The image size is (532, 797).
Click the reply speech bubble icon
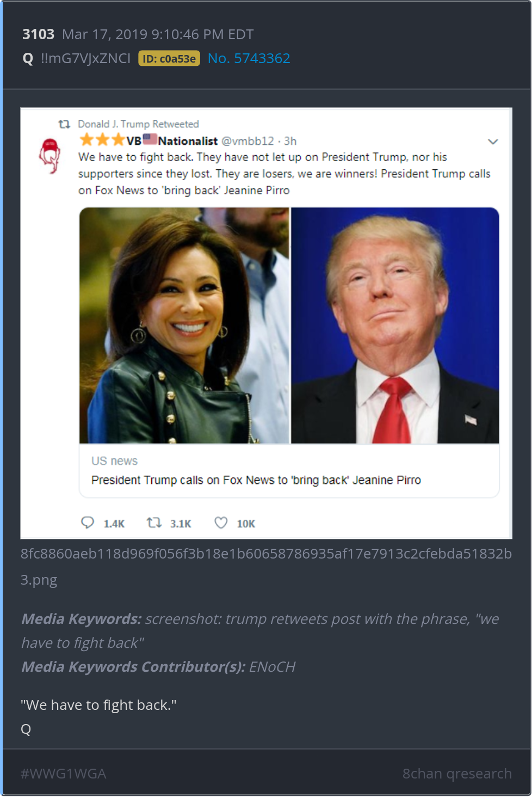[x=87, y=523]
